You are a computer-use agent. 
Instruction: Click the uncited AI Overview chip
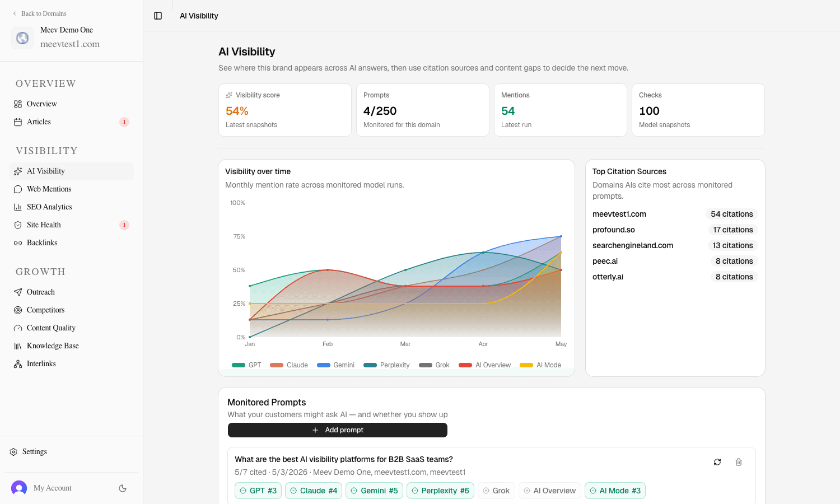[x=550, y=491]
